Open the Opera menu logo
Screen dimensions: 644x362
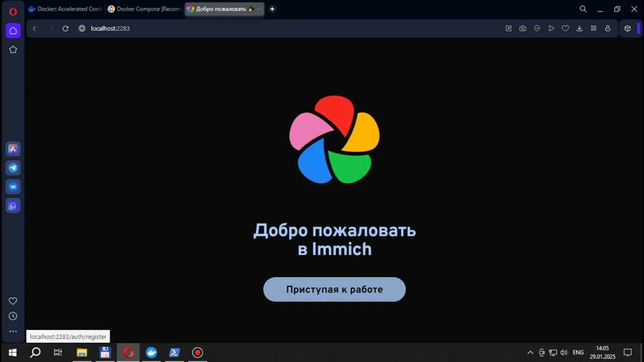(x=13, y=12)
